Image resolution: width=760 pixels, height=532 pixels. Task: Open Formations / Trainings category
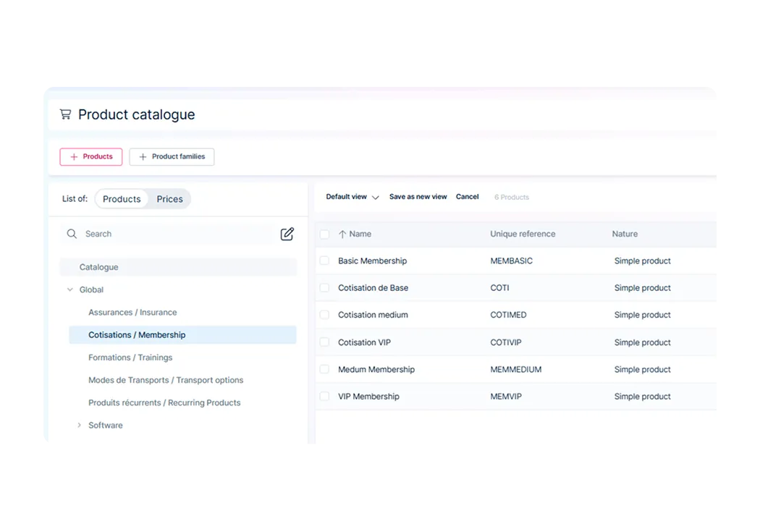[x=130, y=358]
